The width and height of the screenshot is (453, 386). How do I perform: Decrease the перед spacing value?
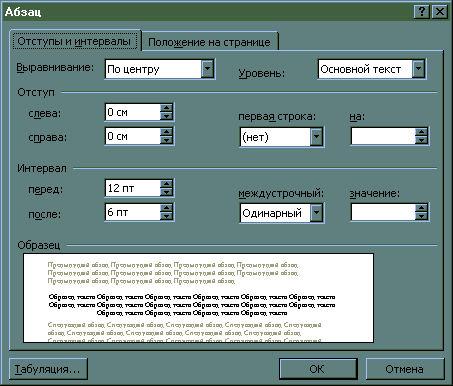coord(166,192)
